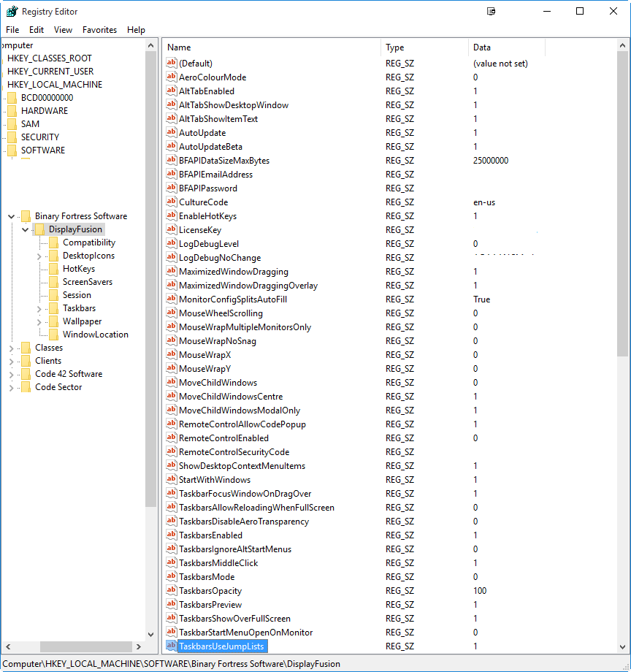Viewport: 631px width, 672px height.
Task: Click the HotKeys folder icon in tree
Action: (53, 269)
